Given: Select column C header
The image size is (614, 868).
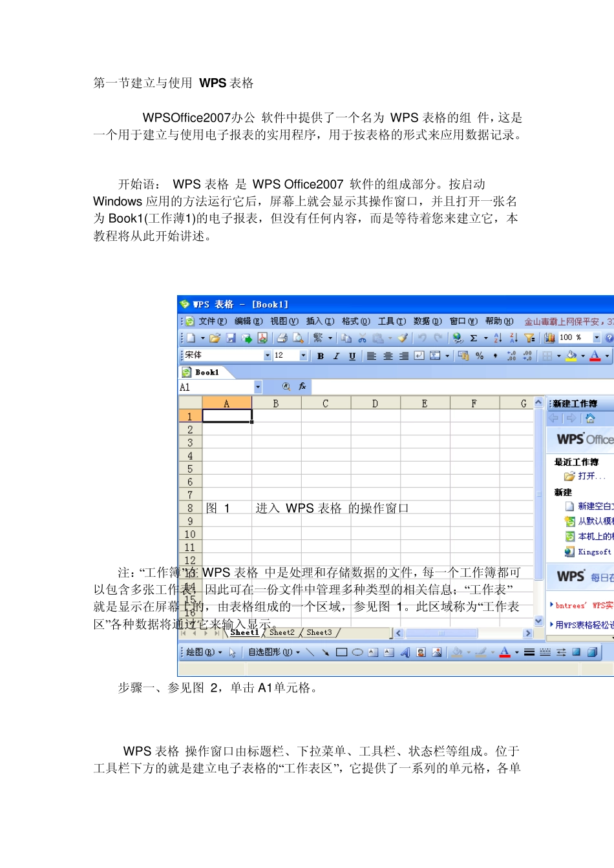Looking at the screenshot, I should point(326,404).
